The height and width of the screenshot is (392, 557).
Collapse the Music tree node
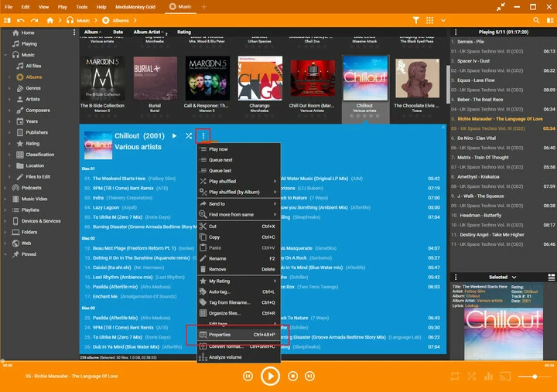pos(5,55)
